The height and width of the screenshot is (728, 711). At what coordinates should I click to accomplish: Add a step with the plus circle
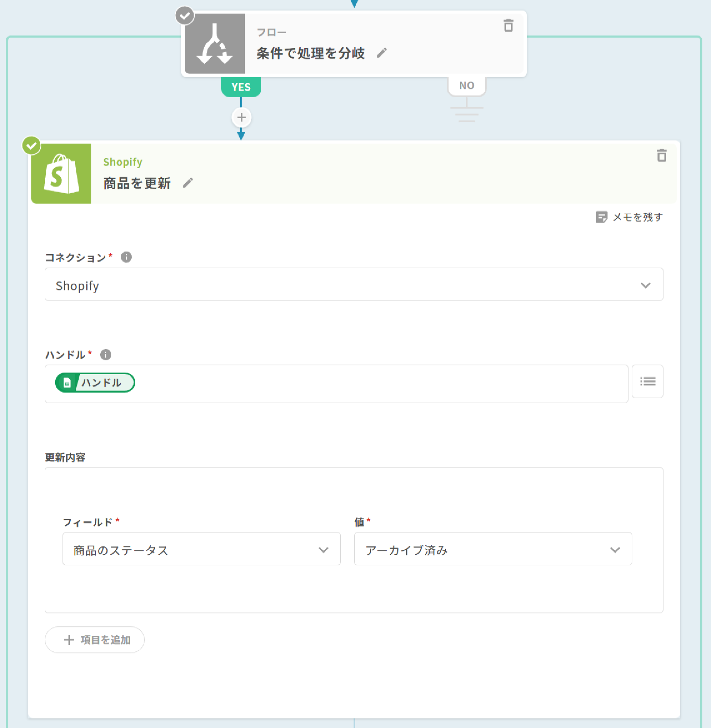coord(241,117)
